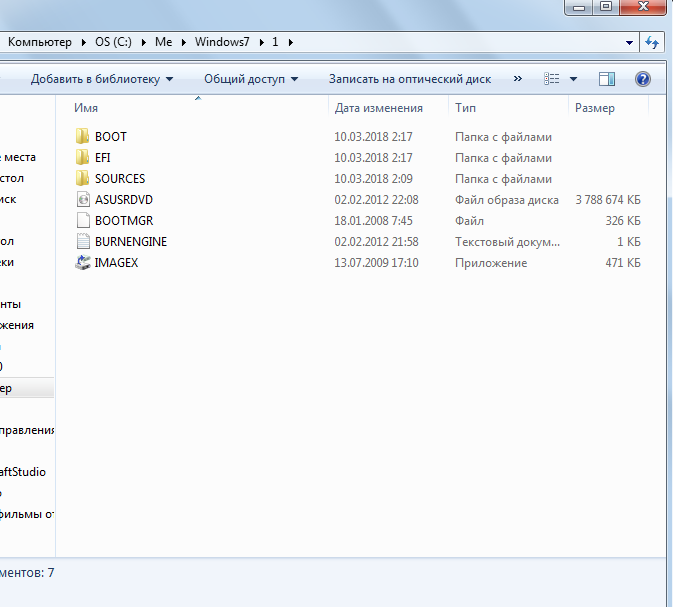Viewport: 673px width, 607px height.
Task: Expand arrow after folder '1' in breadcrumb
Action: point(291,42)
